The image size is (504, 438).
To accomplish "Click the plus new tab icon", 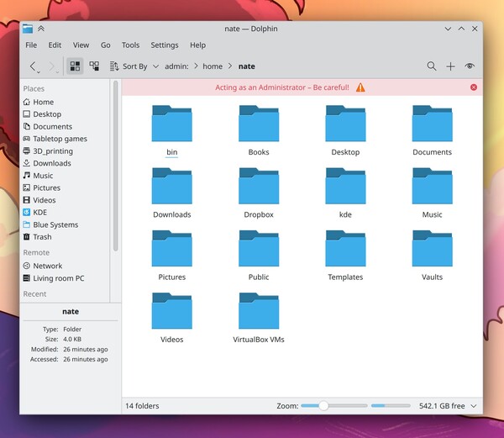I will (x=450, y=66).
